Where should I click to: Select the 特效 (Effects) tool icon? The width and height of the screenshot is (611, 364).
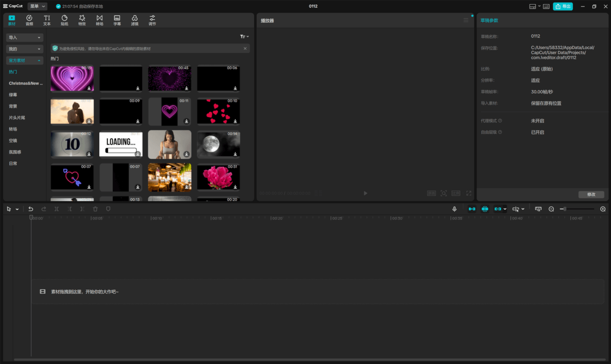pyautogui.click(x=82, y=20)
